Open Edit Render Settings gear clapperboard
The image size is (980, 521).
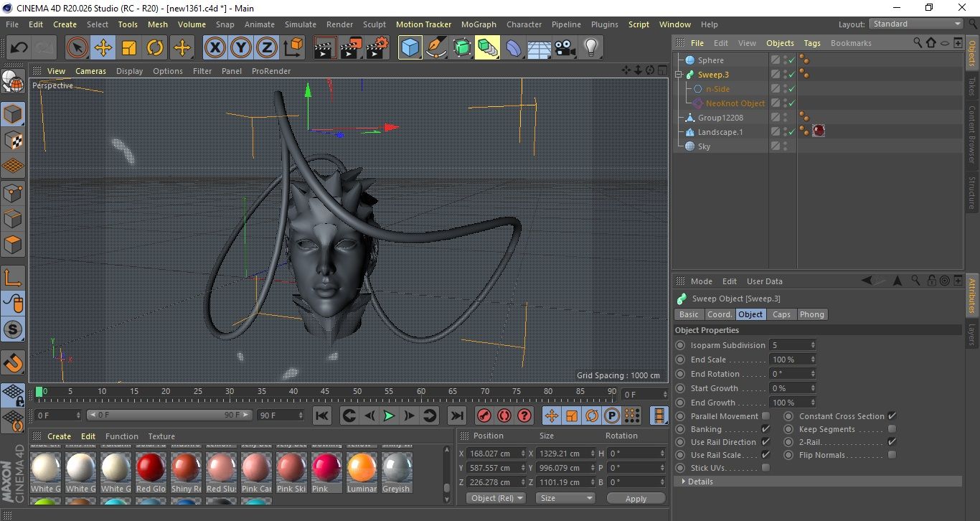click(x=377, y=48)
